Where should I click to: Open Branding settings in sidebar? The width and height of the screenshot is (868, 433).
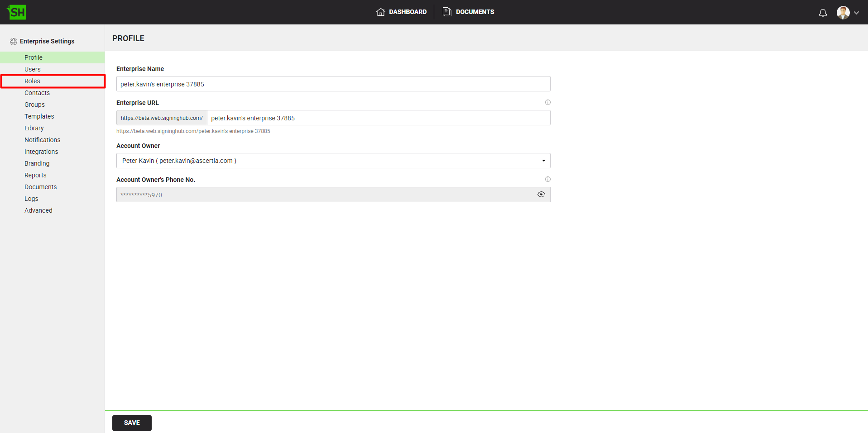(x=37, y=163)
